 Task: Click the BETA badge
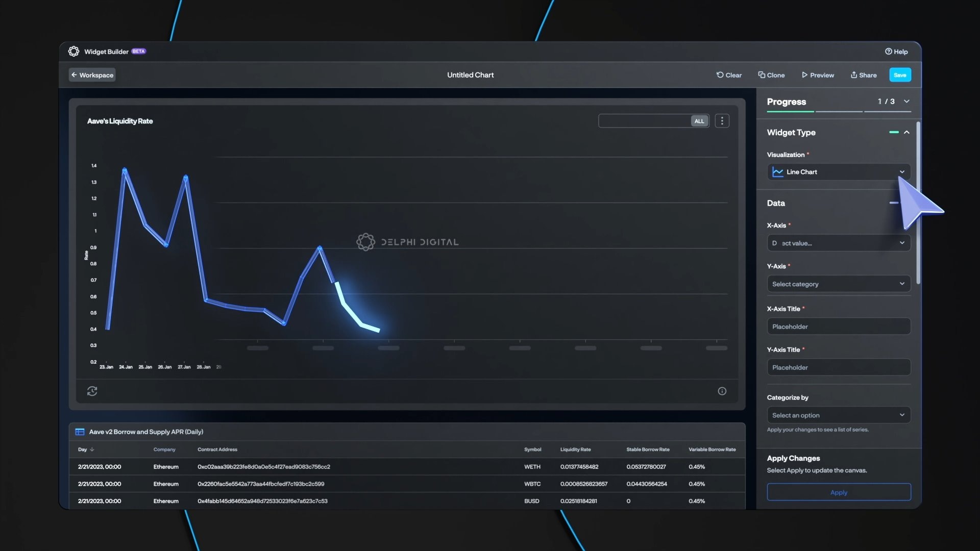tap(139, 52)
